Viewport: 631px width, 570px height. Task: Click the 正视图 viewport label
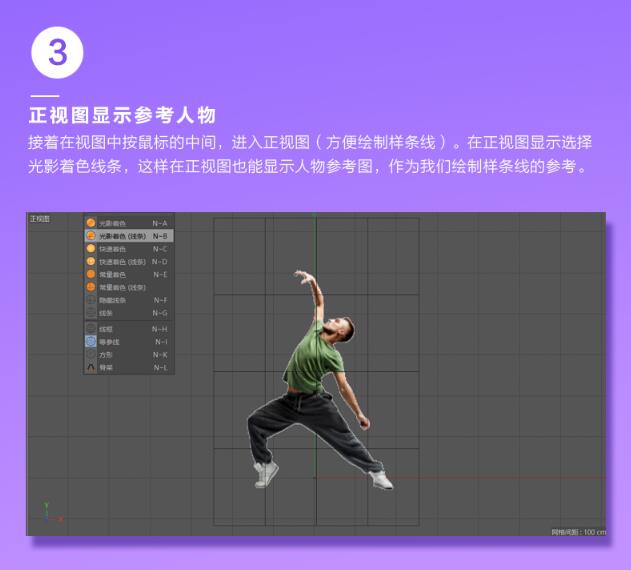40,219
